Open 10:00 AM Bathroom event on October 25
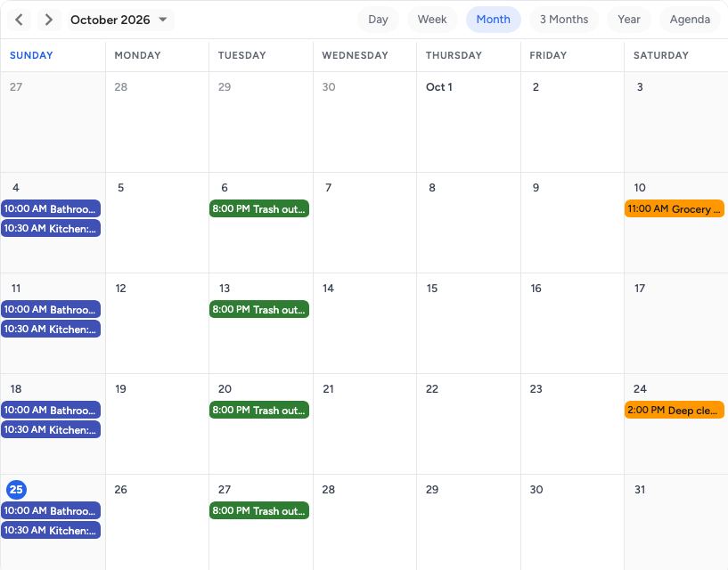 click(51, 511)
